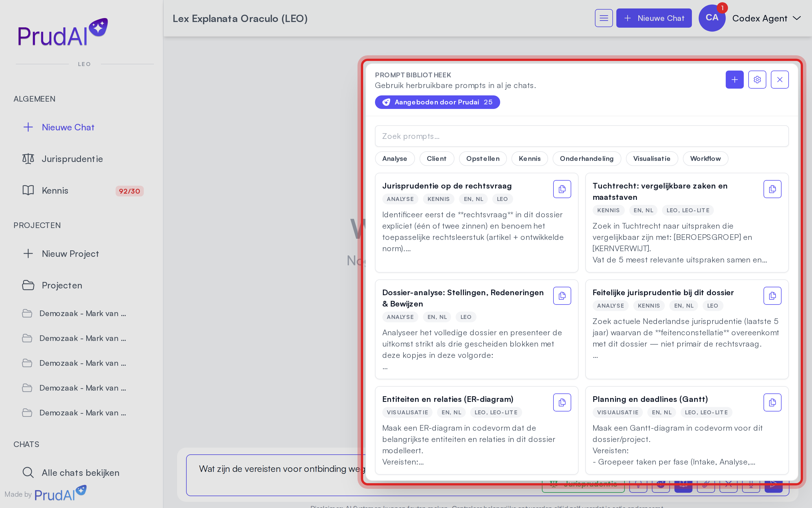The height and width of the screenshot is (508, 812).
Task: Click the plus icon beside Nieuw Project
Action: pos(28,253)
